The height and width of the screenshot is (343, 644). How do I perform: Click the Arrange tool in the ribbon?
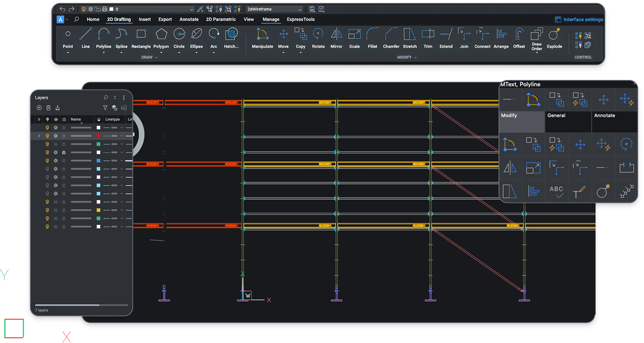coord(501,38)
